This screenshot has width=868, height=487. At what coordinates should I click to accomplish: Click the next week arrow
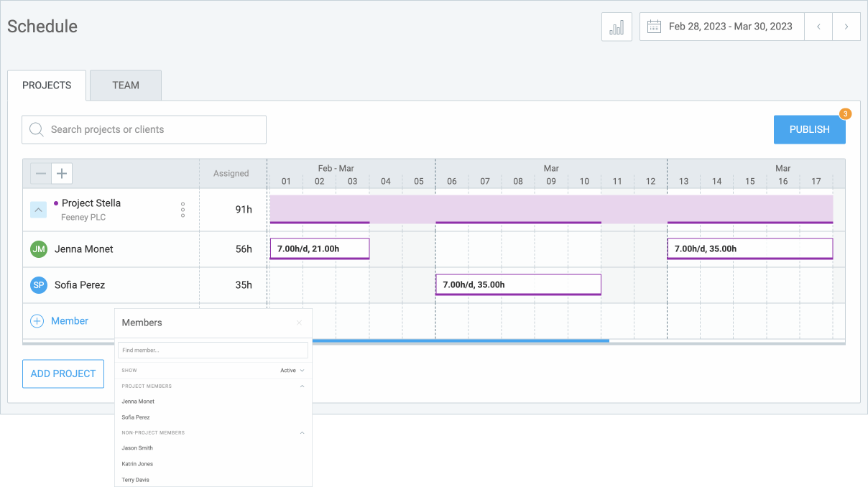[x=846, y=27]
